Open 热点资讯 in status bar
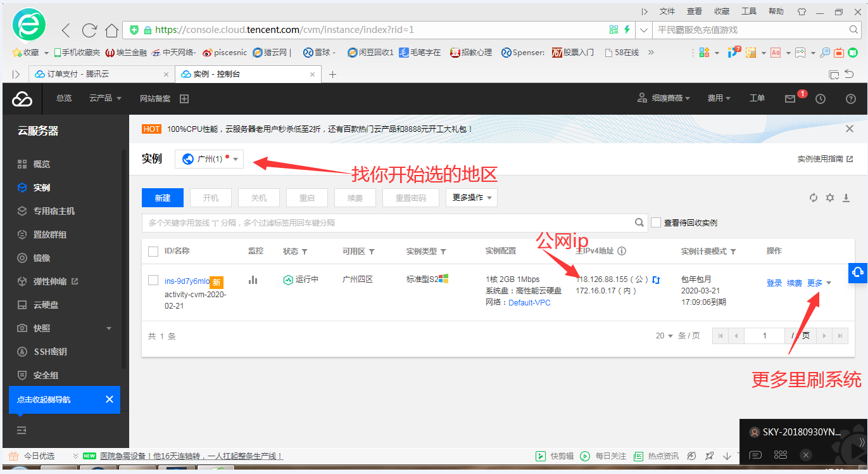 [x=656, y=456]
